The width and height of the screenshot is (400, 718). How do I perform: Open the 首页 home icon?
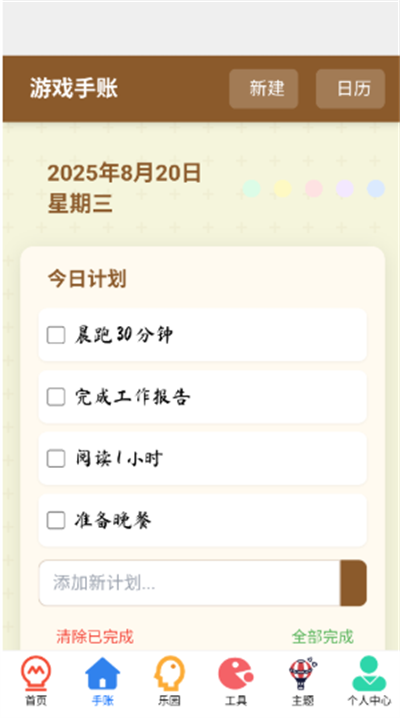click(x=36, y=674)
